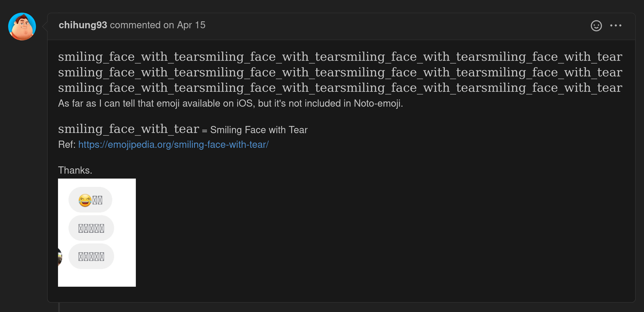
Task: Click the commented on Apr 15 timestamp
Action: pos(157,25)
